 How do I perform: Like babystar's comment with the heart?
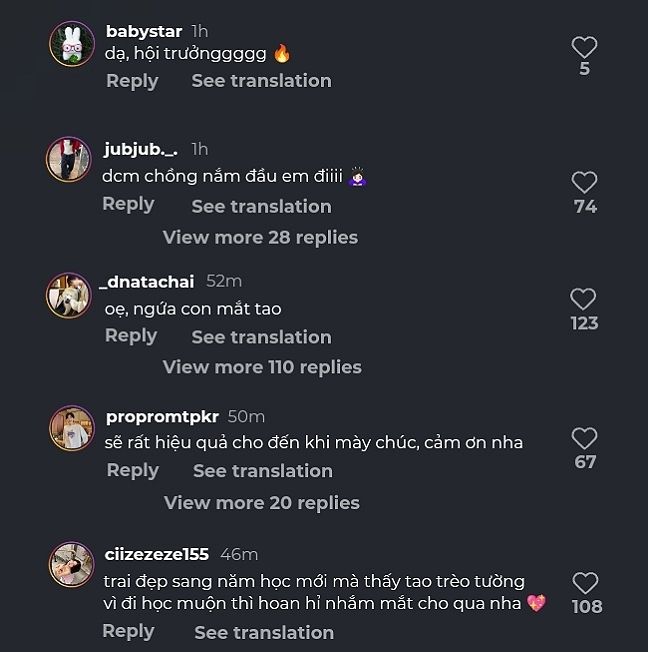(x=584, y=47)
